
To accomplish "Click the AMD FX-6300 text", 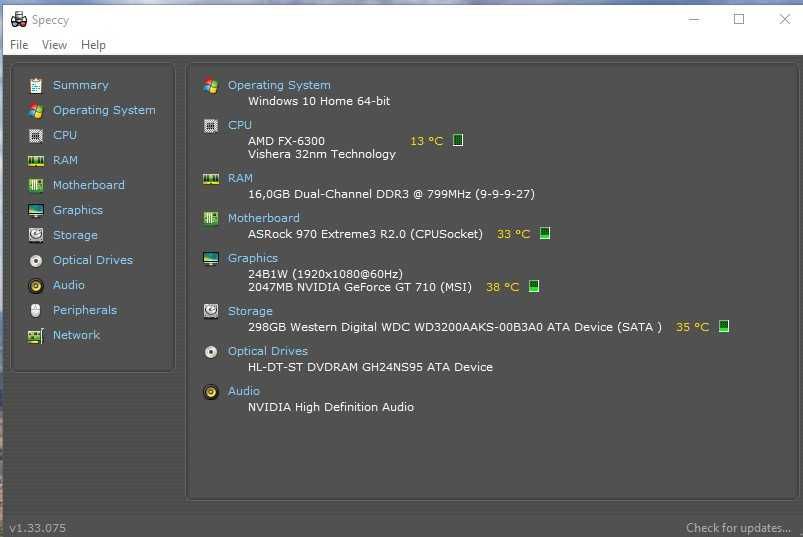I will pos(286,141).
